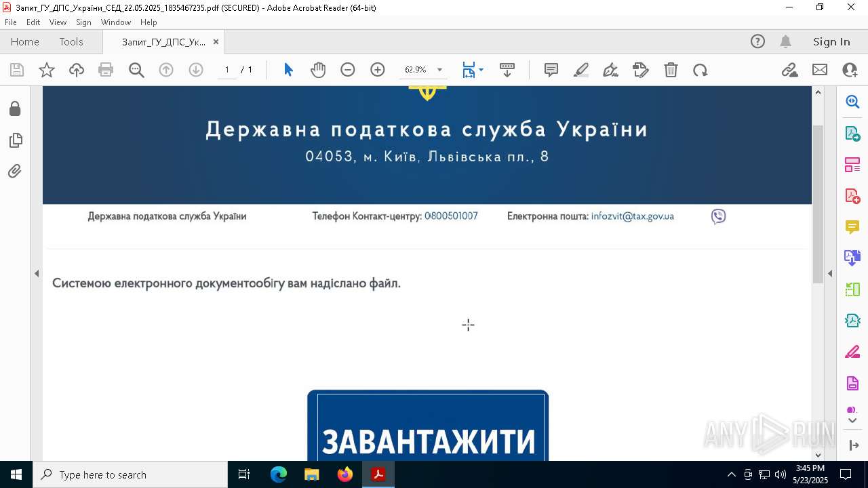
Task: Open the Window menu
Action: click(x=116, y=22)
